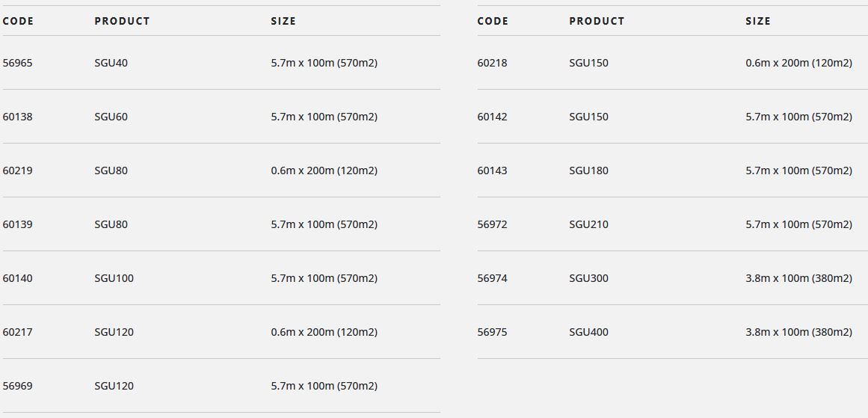This screenshot has width=868, height=418.
Task: Select the SGU40 product name
Action: tap(111, 63)
